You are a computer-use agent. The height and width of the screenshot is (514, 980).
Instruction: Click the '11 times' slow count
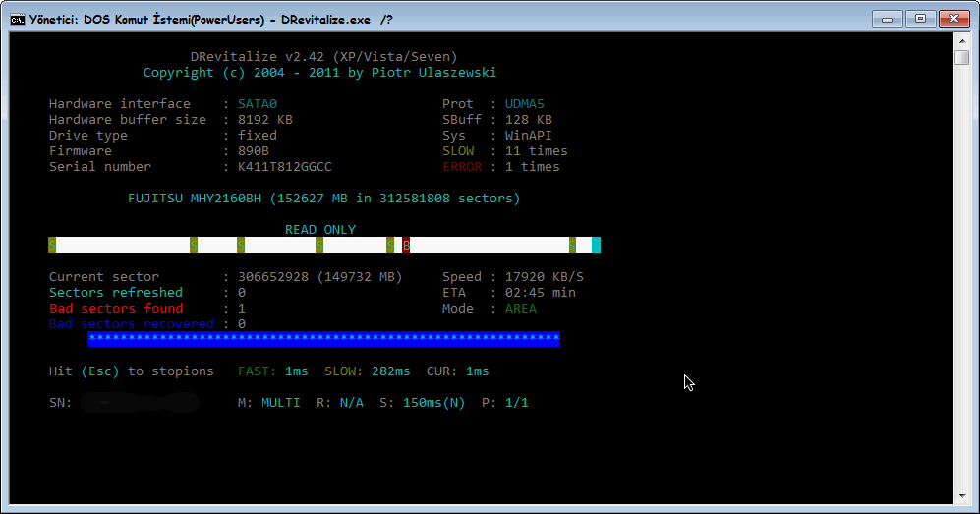point(537,151)
